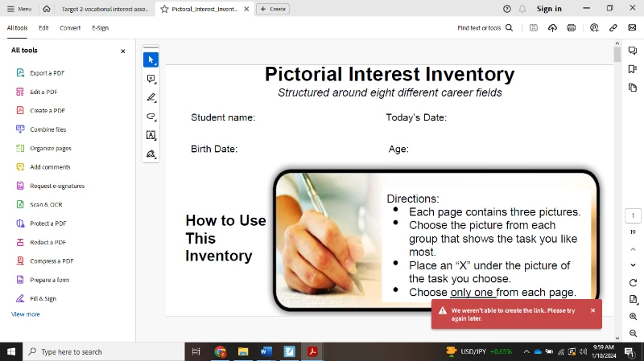Open the notifications bell icon

point(522,9)
